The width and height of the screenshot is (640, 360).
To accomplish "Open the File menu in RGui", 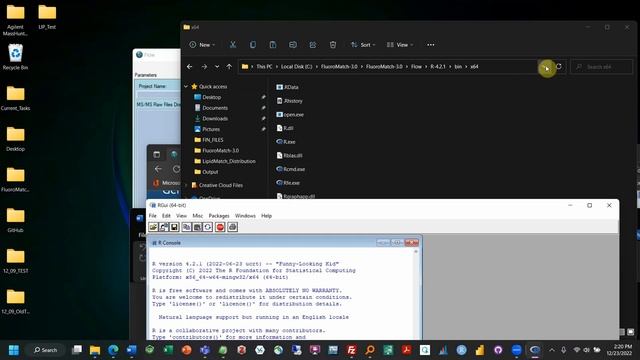I will pos(153,216).
